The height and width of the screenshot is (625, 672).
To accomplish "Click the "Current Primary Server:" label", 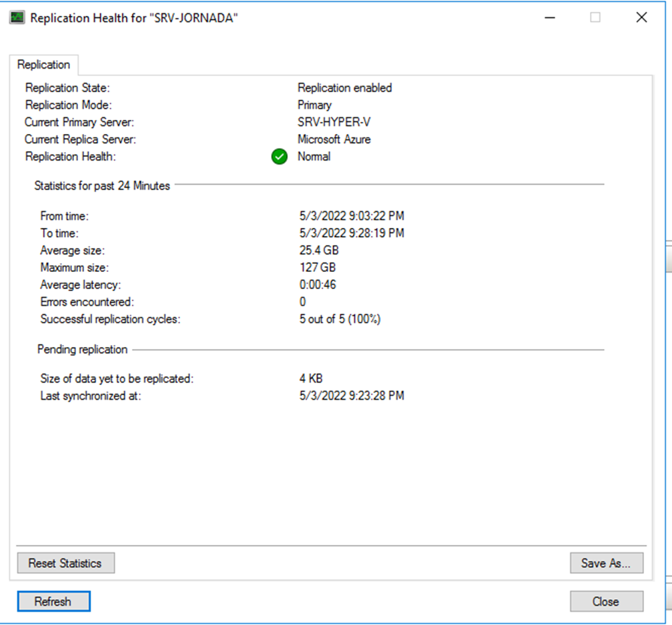I will [79, 122].
